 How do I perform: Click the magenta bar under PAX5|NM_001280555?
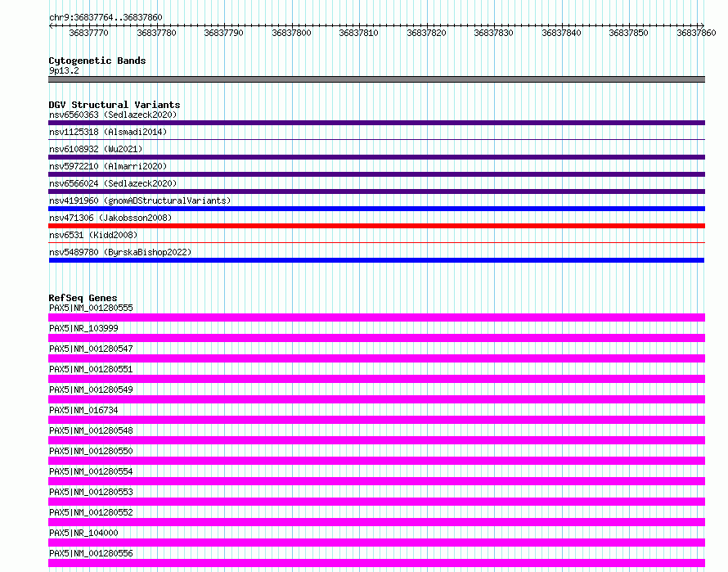click(376, 318)
